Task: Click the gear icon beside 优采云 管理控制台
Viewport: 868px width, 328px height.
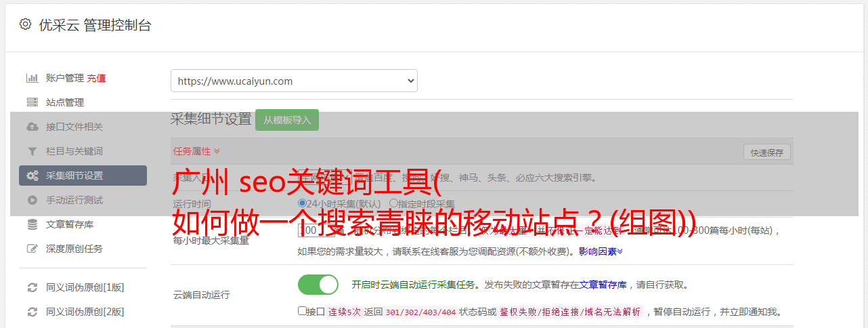Action: pyautogui.click(x=25, y=24)
